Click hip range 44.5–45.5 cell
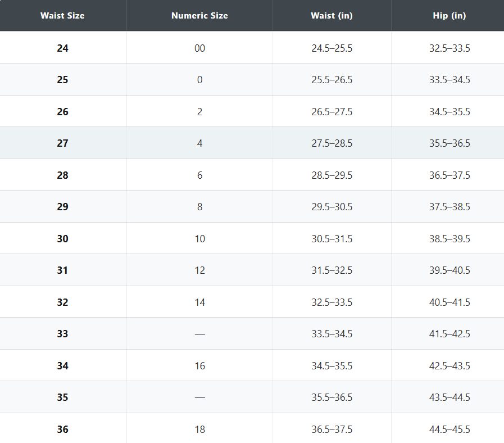Screen dimensions: 504x443 [x=449, y=429]
